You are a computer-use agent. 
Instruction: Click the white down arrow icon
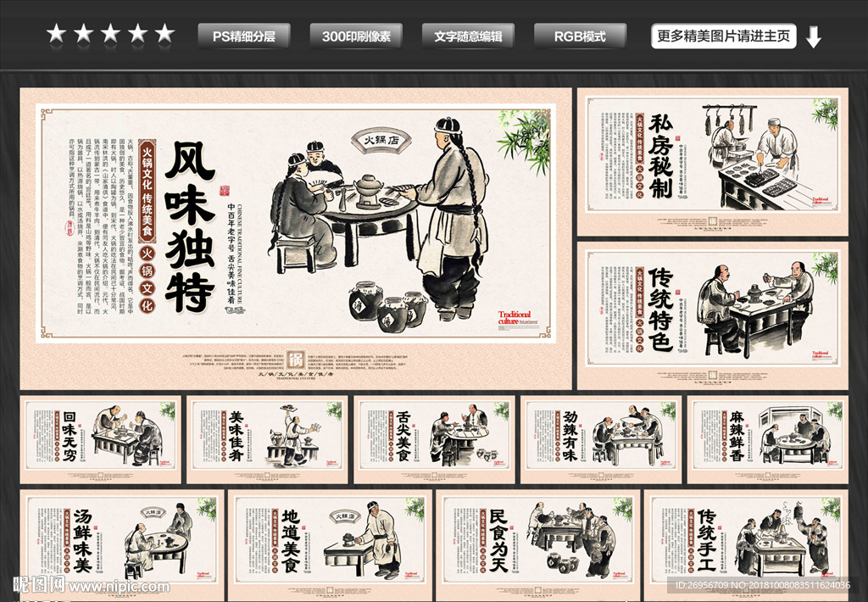coord(813,37)
